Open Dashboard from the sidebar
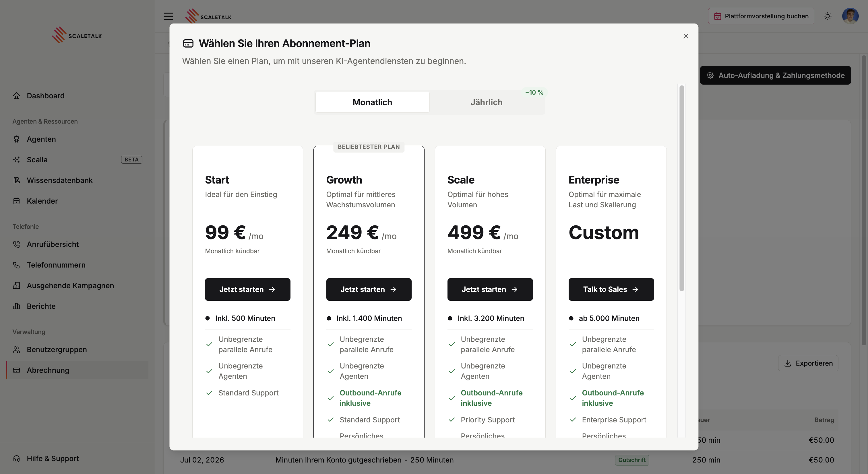The image size is (868, 474). point(77,95)
